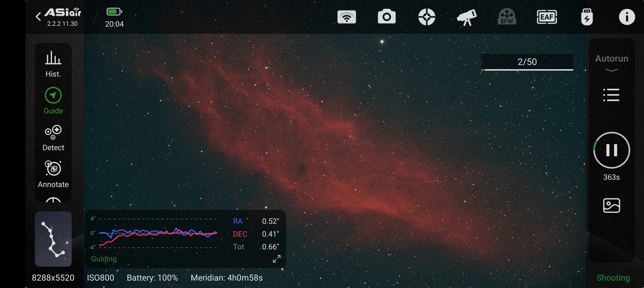Click the green battery status icon

[114, 12]
